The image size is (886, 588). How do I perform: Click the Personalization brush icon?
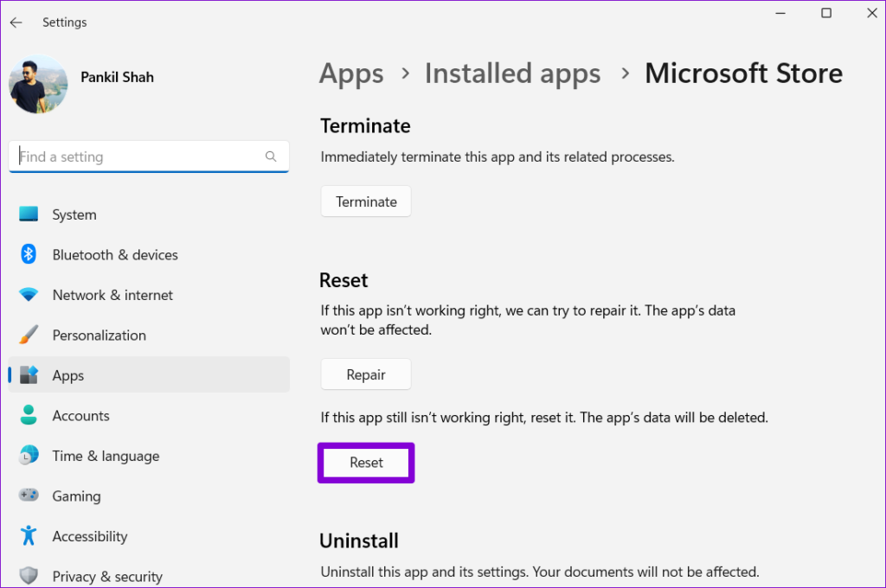click(29, 335)
